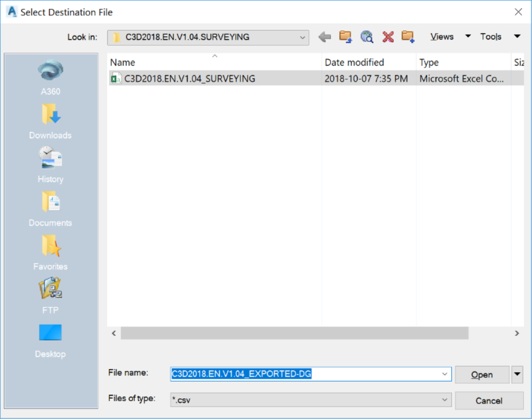
Task: Open the A360 cloud location
Action: (50, 77)
